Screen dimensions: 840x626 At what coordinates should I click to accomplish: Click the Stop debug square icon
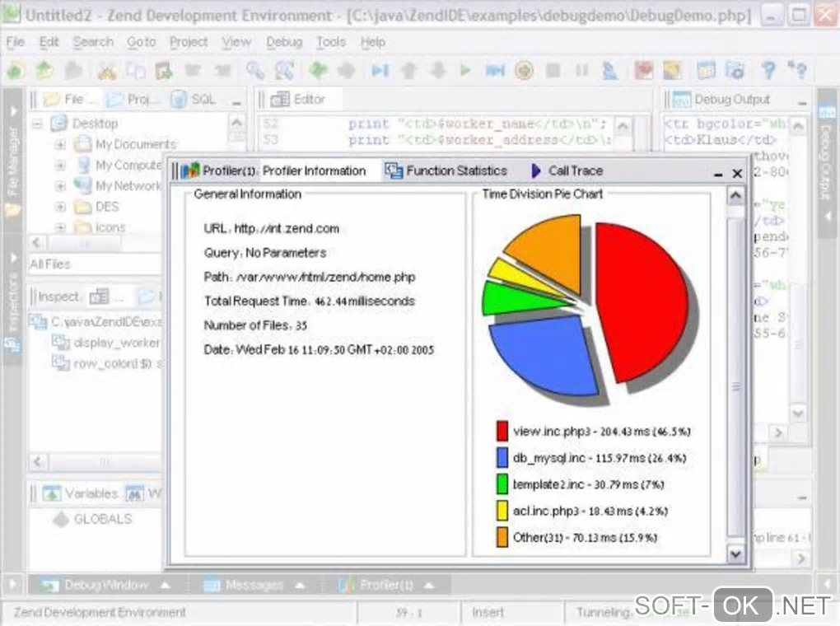click(553, 70)
